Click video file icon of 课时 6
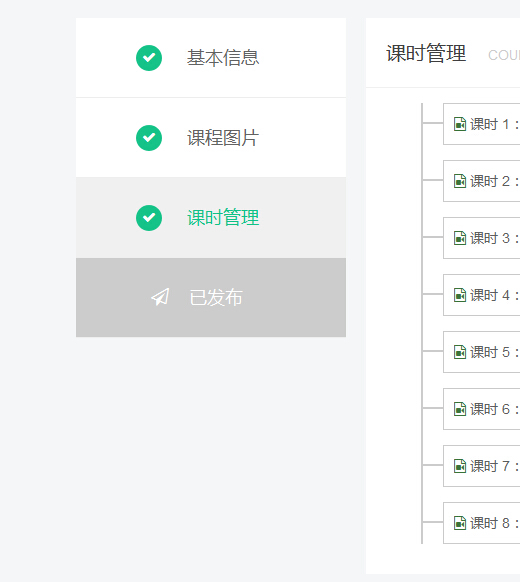The width and height of the screenshot is (520, 582). point(460,409)
